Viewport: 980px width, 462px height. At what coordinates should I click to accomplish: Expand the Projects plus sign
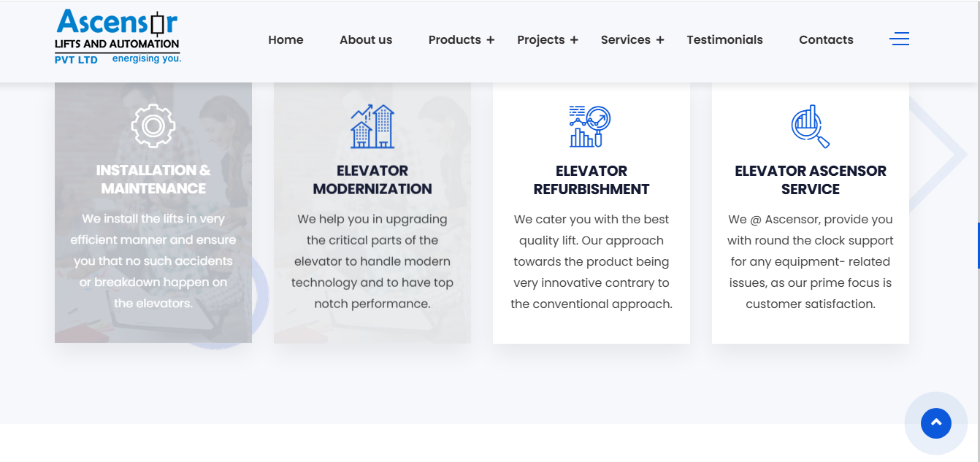click(574, 40)
